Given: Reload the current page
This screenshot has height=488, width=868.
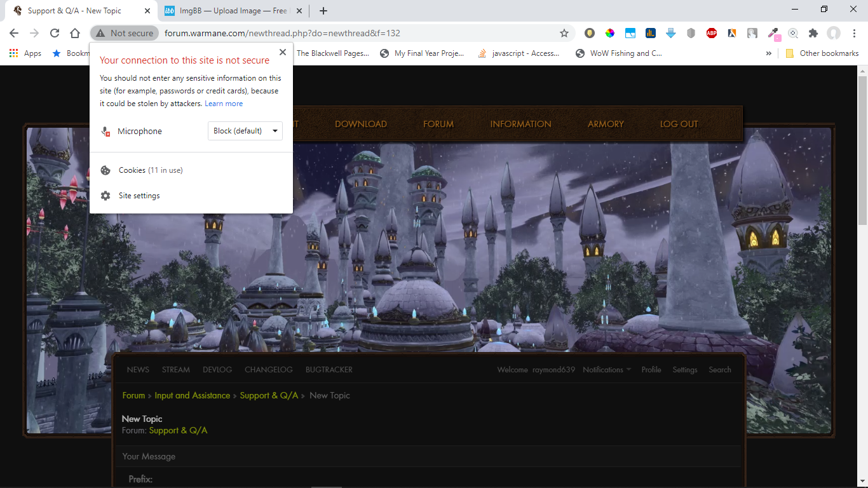Looking at the screenshot, I should [55, 33].
